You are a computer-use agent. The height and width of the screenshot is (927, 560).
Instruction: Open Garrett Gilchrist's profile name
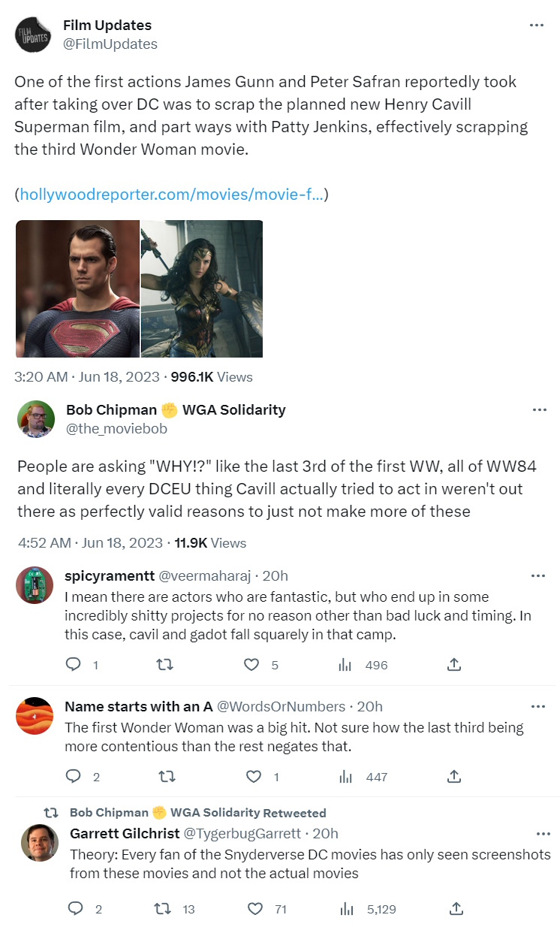coord(124,833)
